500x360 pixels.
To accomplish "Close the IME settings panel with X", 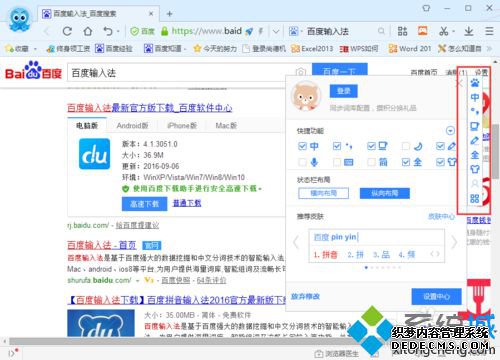I will tap(459, 83).
